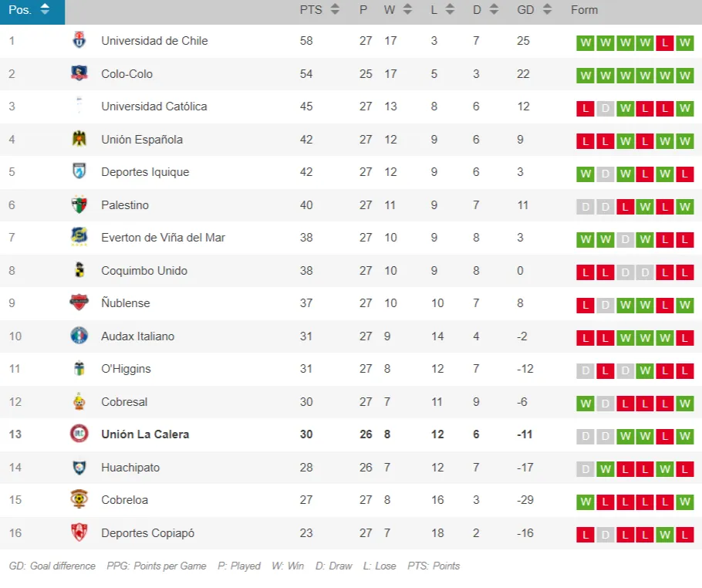
Task: Open the Universidad Católica team link
Action: tap(154, 106)
